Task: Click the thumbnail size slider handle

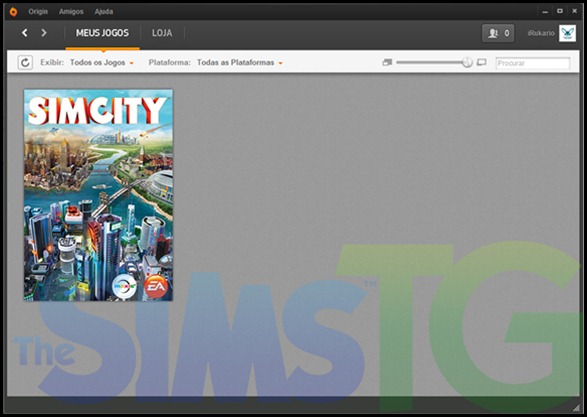Action: (467, 62)
